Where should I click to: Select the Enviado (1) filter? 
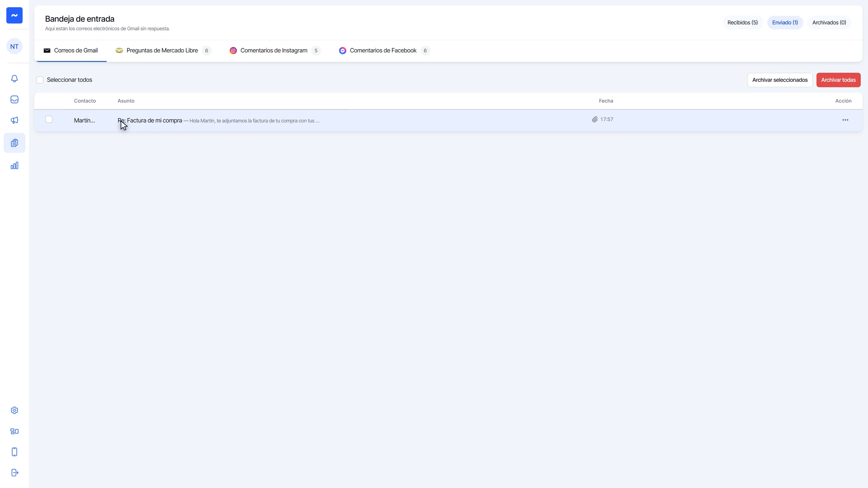coord(785,23)
